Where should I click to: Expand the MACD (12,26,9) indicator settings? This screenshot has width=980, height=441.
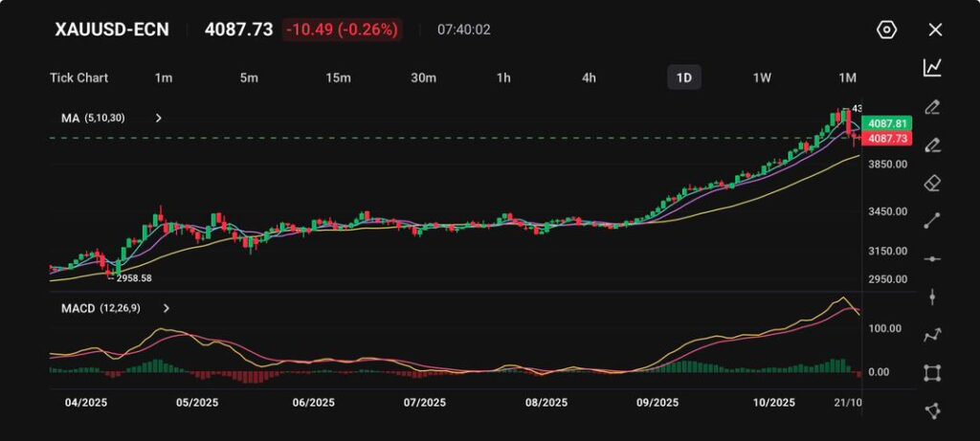point(167,309)
